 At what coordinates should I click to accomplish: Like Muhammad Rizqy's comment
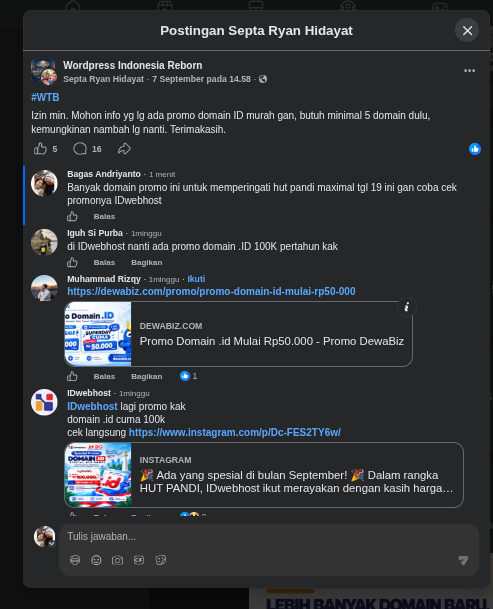(72, 376)
